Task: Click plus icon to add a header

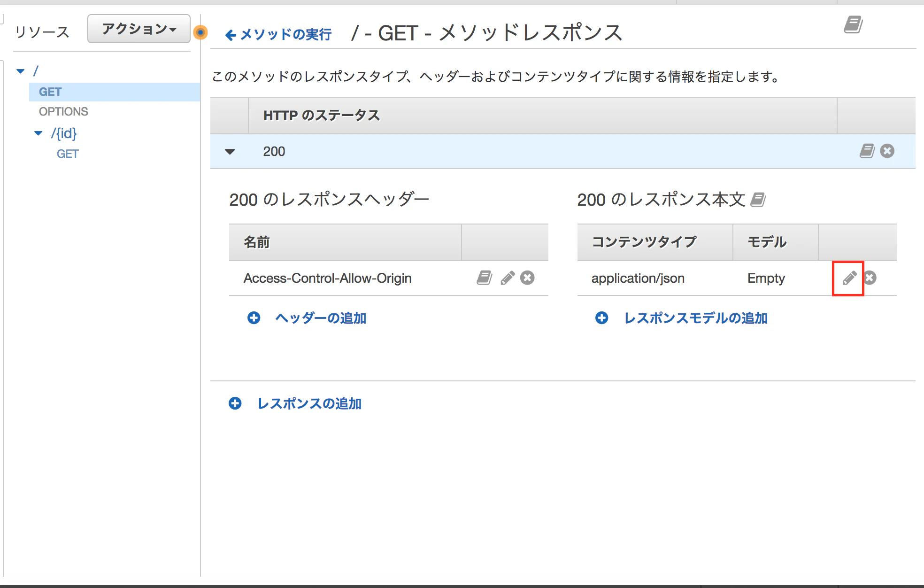Action: coord(254,318)
